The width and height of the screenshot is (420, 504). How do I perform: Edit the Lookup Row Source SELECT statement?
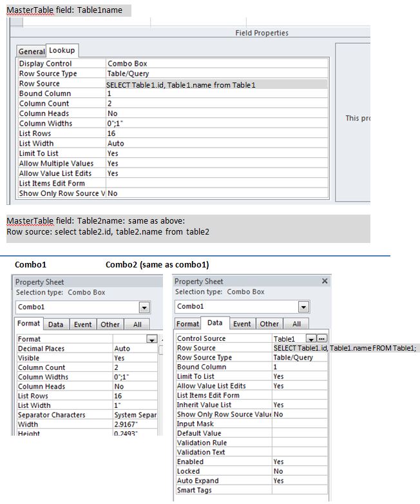click(x=217, y=84)
